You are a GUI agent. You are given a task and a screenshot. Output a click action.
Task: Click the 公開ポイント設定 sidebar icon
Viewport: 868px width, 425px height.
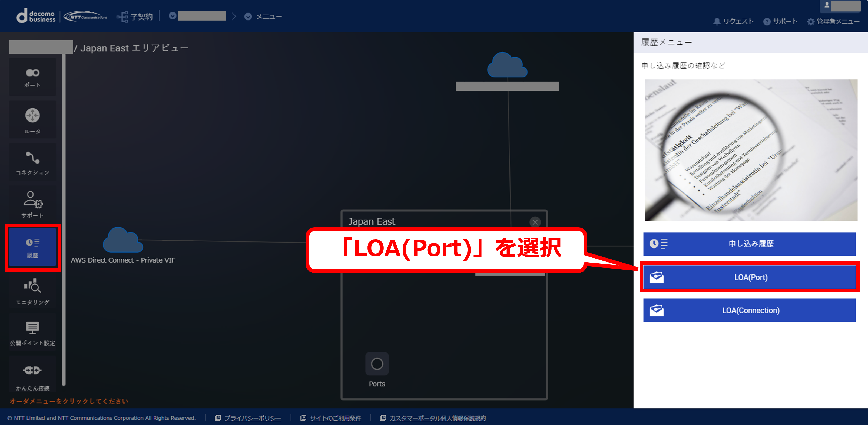[x=32, y=333]
